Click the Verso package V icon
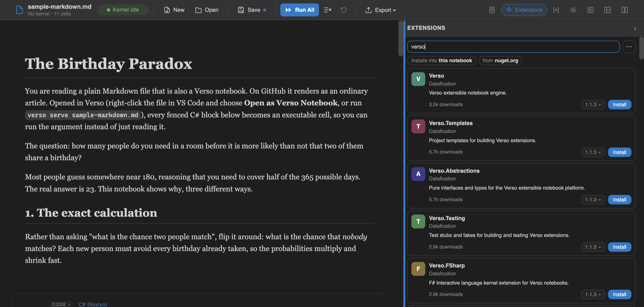The image size is (644, 307). coord(418,79)
